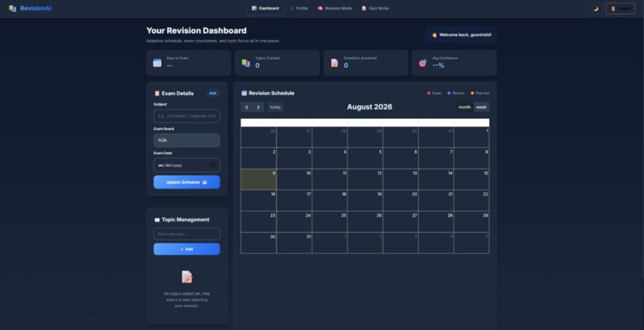The height and width of the screenshot is (330, 644).
Task: Open the Exam Board dropdown
Action: (x=187, y=140)
